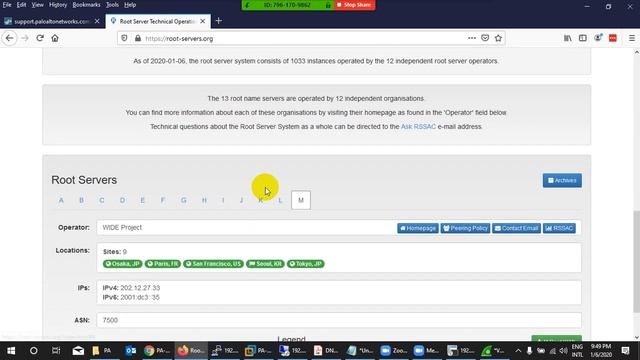Select root server tab B
The image size is (640, 360).
[x=81, y=200]
